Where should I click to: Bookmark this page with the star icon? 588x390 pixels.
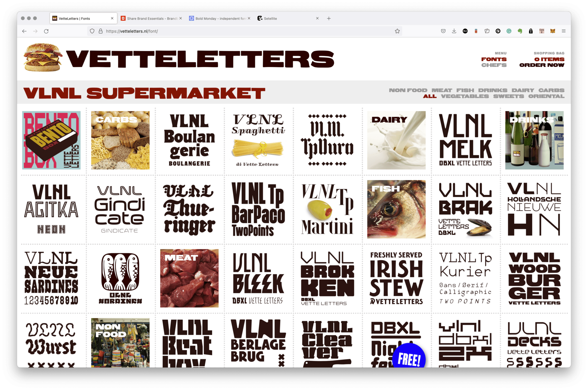click(397, 31)
